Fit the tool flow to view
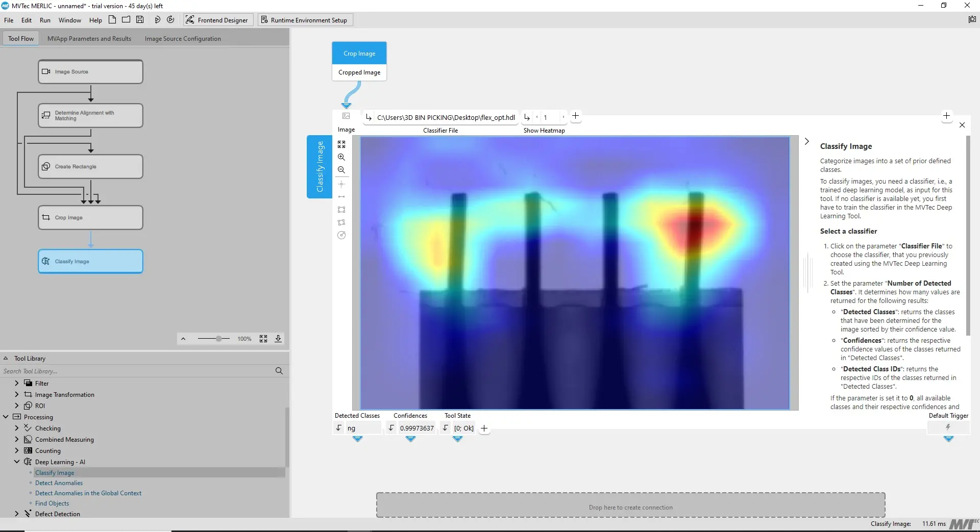Viewport: 980px width, 532px height. (263, 339)
